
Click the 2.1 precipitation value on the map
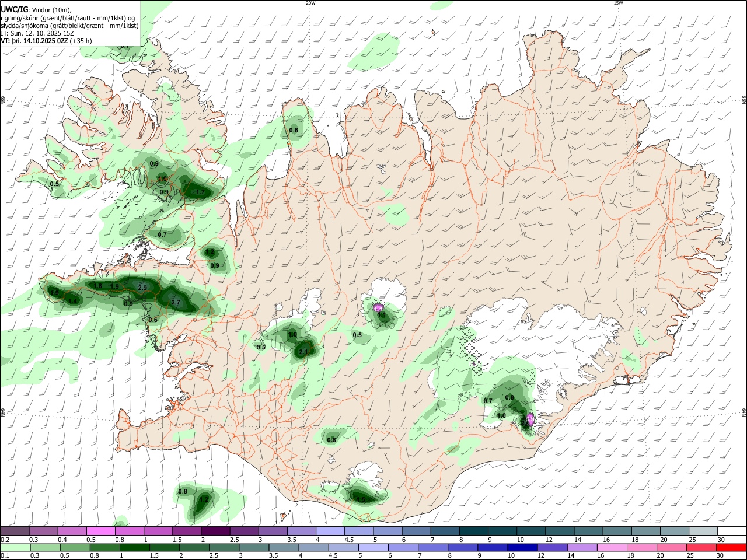pos(303,352)
